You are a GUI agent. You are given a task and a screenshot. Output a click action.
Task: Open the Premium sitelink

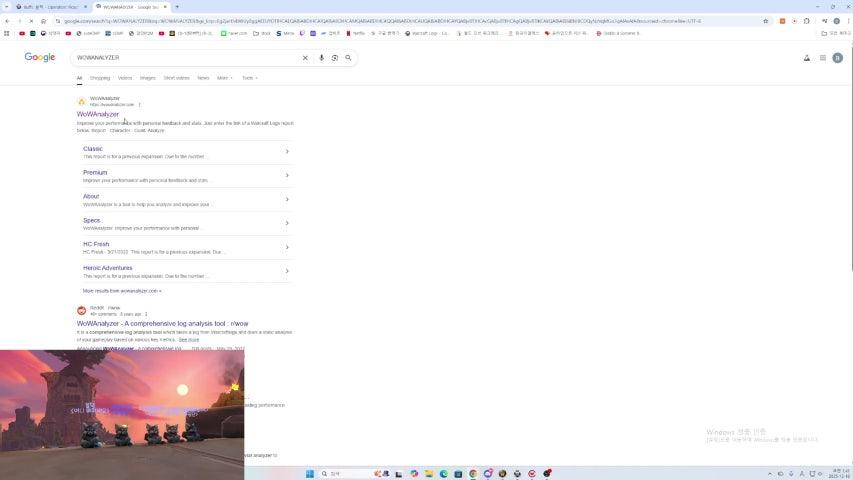point(95,173)
